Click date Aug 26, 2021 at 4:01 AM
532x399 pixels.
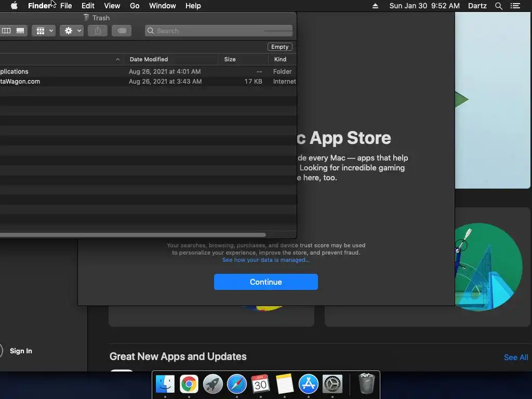tap(165, 72)
